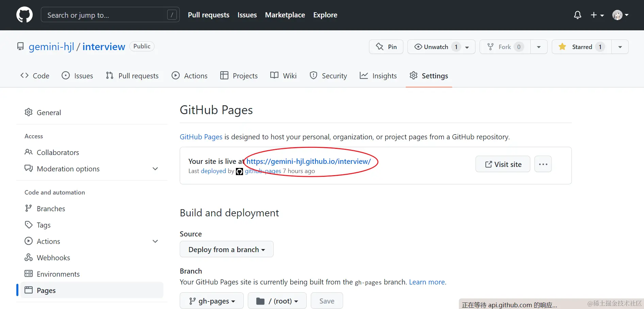Image resolution: width=644 pixels, height=309 pixels.
Task: Click the Visit site button
Action: tap(503, 164)
